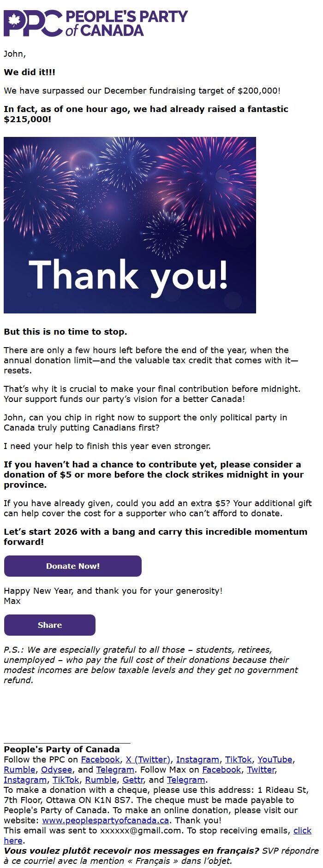Open the PPC Telegram link

(112, 769)
